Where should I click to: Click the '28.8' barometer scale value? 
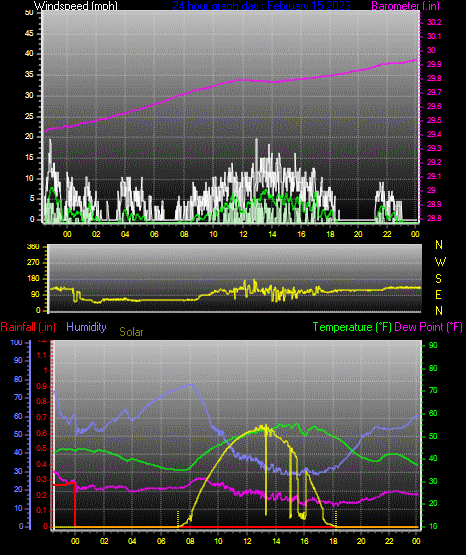pos(434,218)
